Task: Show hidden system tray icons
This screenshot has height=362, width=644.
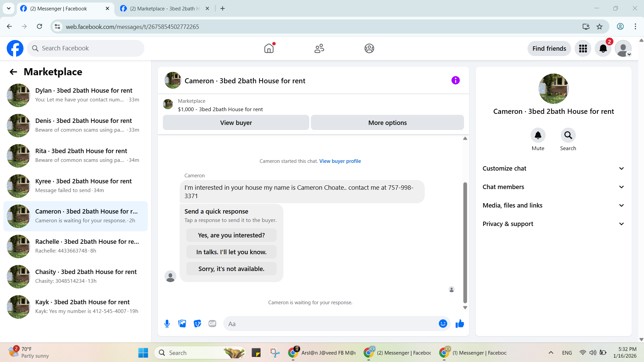Action: [x=551, y=353]
